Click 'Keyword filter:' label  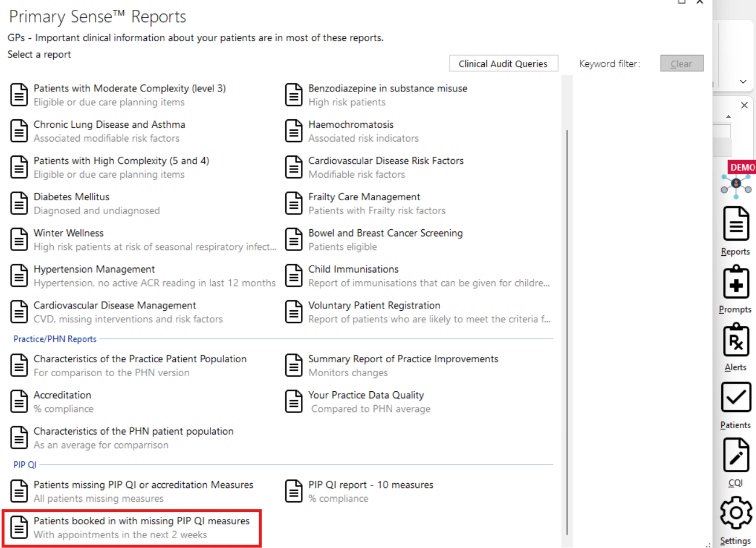610,64
